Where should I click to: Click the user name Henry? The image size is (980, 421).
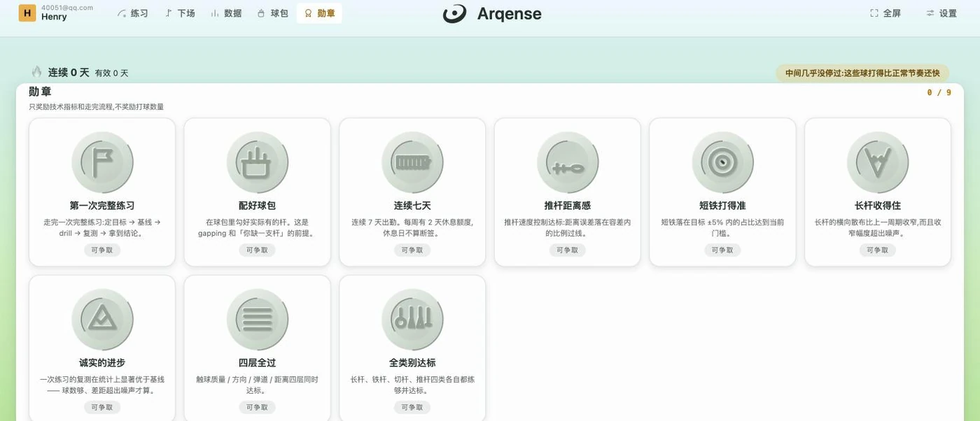[54, 17]
